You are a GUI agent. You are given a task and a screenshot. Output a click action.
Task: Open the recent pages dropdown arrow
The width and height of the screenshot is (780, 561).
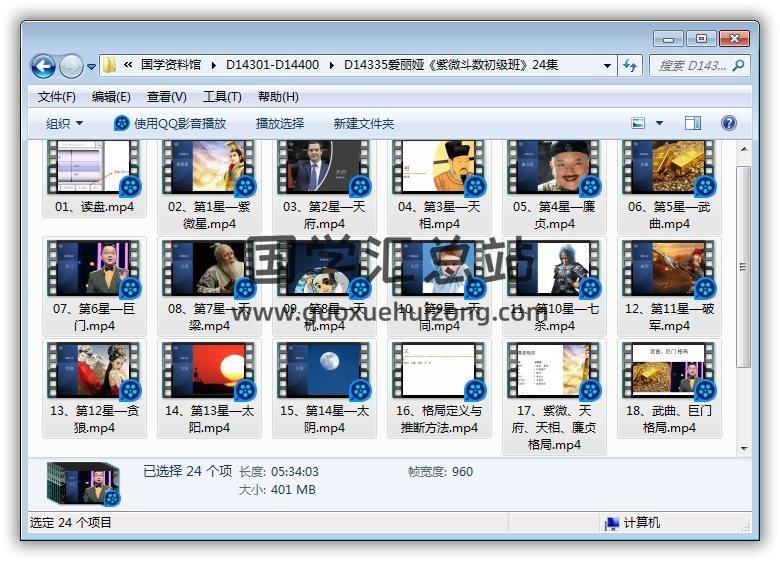tap(92, 67)
